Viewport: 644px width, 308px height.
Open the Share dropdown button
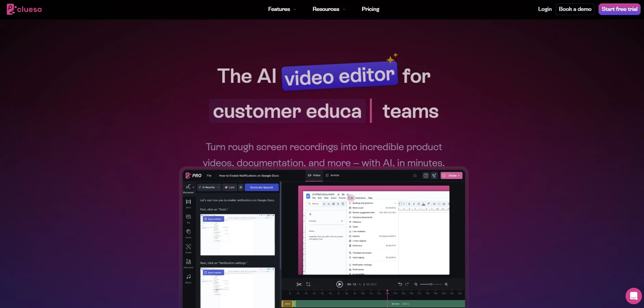tap(451, 176)
